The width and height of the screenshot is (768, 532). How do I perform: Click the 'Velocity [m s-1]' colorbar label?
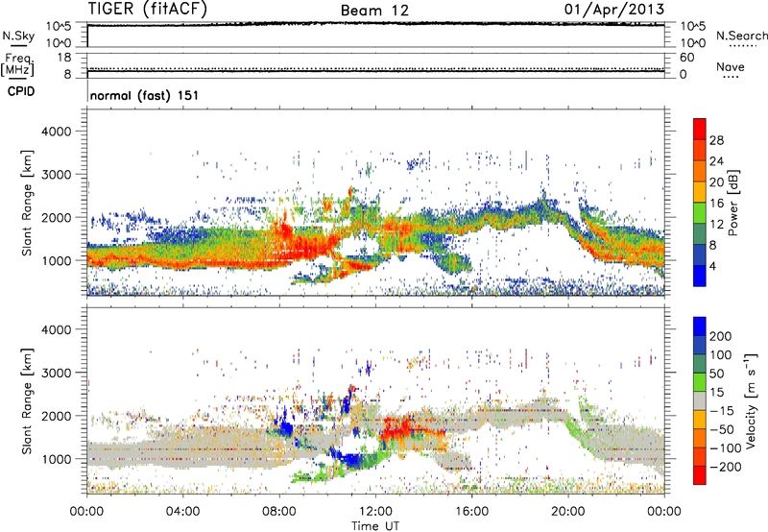tap(752, 400)
